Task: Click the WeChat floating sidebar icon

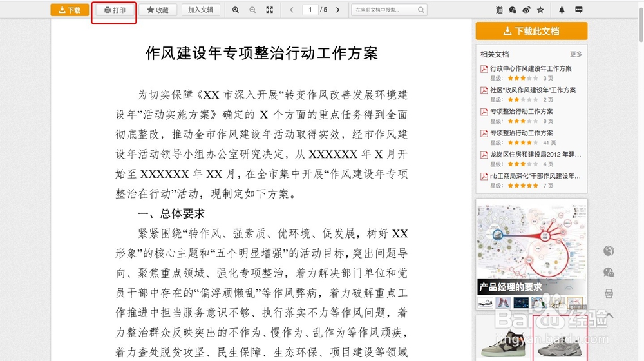Action: [609, 272]
